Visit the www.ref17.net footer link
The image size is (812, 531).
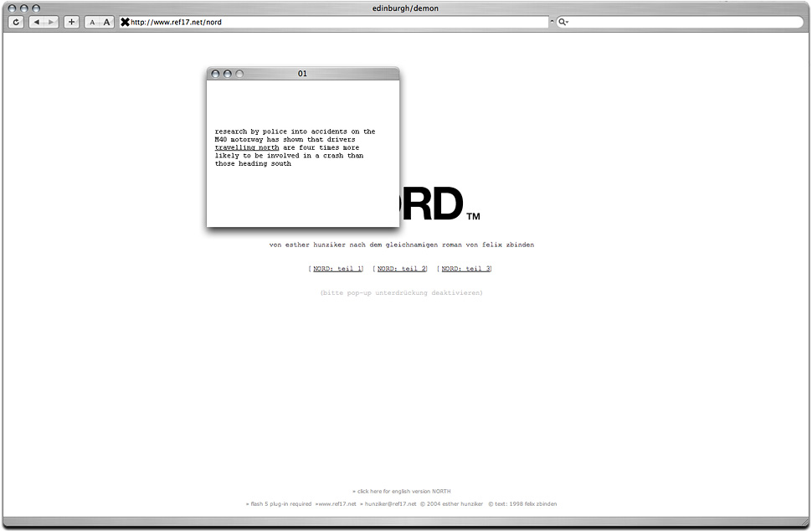337,504
